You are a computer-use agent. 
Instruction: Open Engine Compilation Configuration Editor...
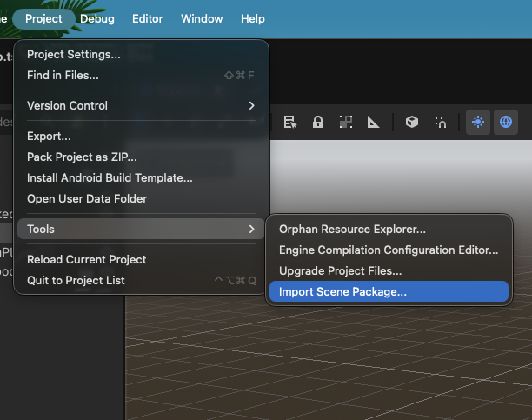pyautogui.click(x=389, y=250)
